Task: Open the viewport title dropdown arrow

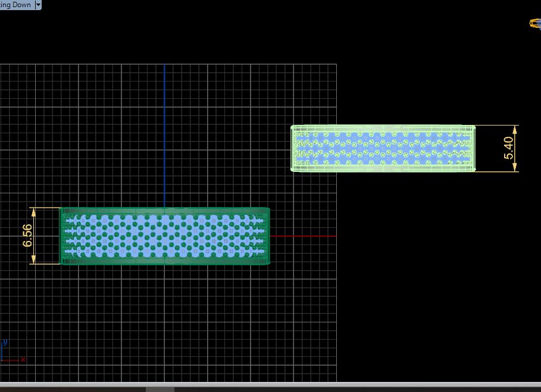Action: [38, 5]
